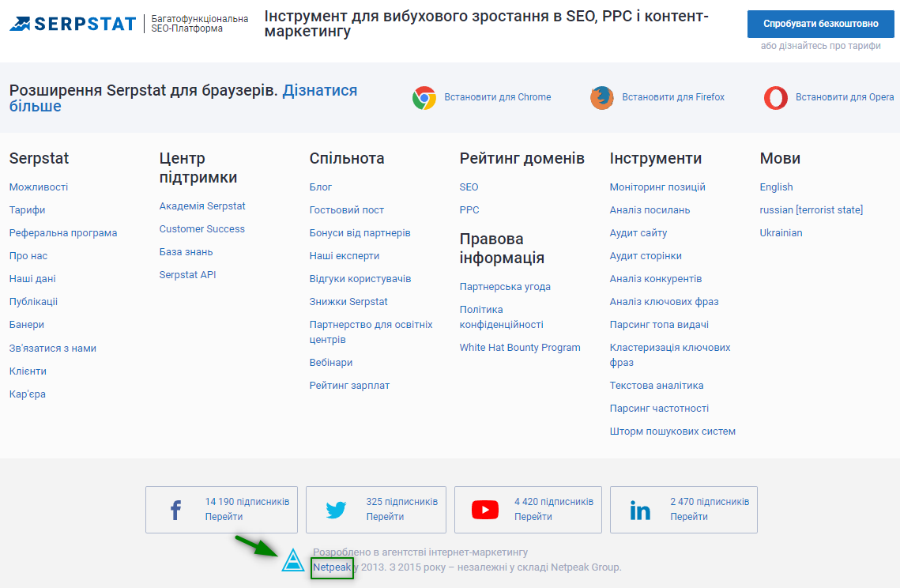Go to Serpstat API page
This screenshot has height=588, width=900.
click(x=187, y=275)
